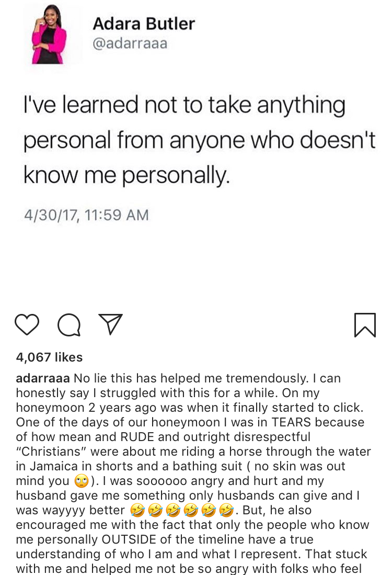View the 4,067 likes list
The image size is (392, 575).
click(x=49, y=357)
